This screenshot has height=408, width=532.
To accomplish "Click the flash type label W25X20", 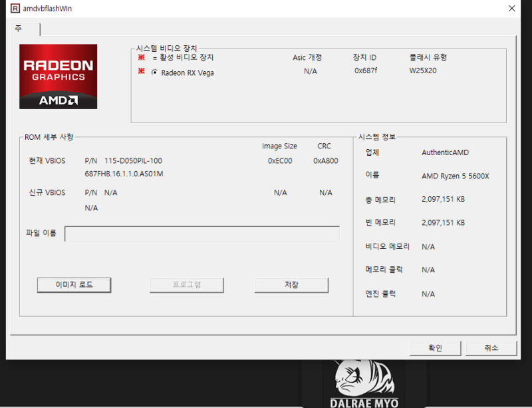I will pyautogui.click(x=422, y=71).
